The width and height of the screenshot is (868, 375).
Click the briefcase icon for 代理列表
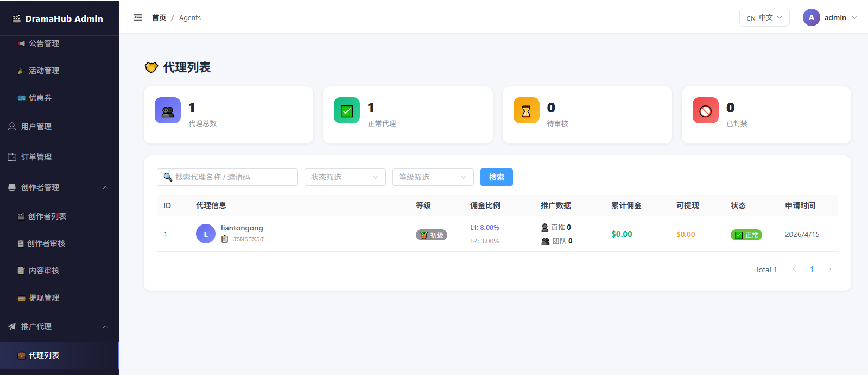[x=21, y=355]
